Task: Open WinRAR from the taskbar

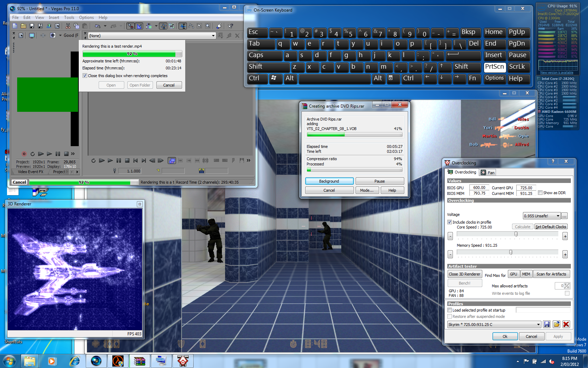Action: [x=139, y=361]
